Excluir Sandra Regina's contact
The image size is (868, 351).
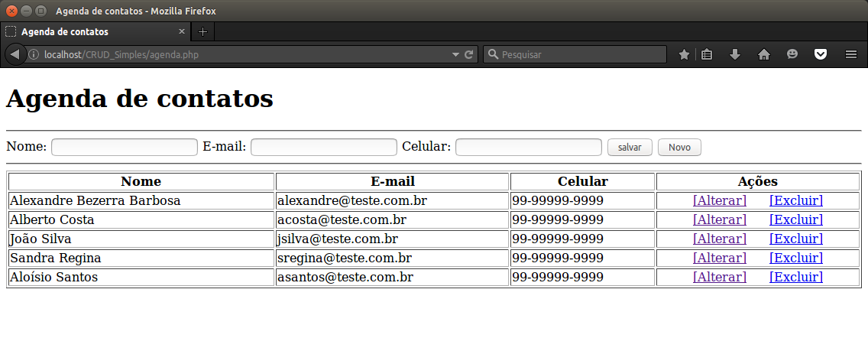796,258
